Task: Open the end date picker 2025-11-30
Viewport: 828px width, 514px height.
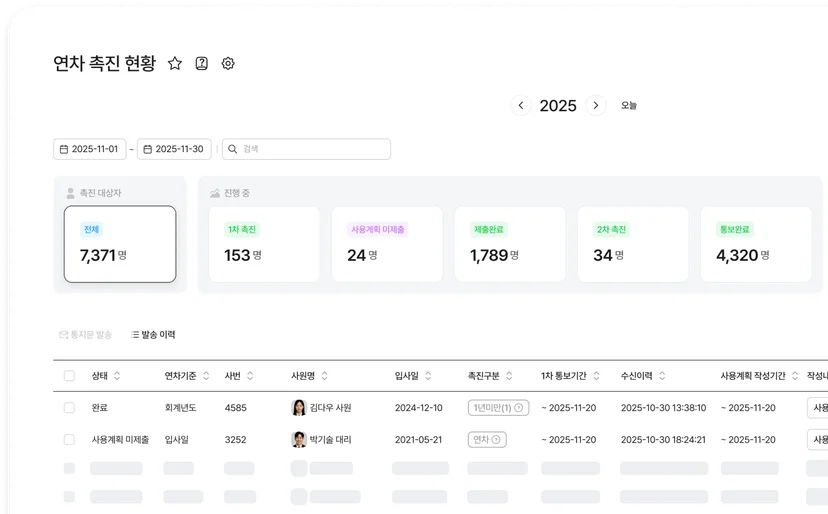Action: tap(174, 149)
